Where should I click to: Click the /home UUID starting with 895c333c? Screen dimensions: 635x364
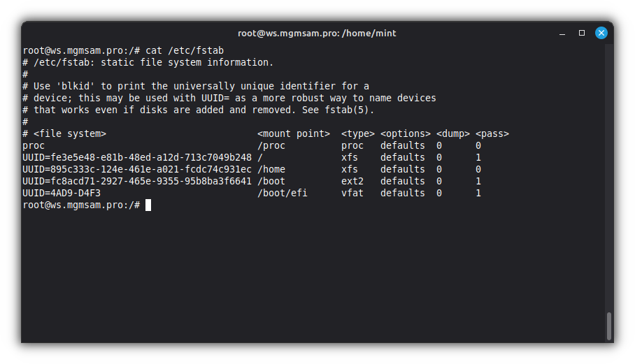click(x=137, y=169)
